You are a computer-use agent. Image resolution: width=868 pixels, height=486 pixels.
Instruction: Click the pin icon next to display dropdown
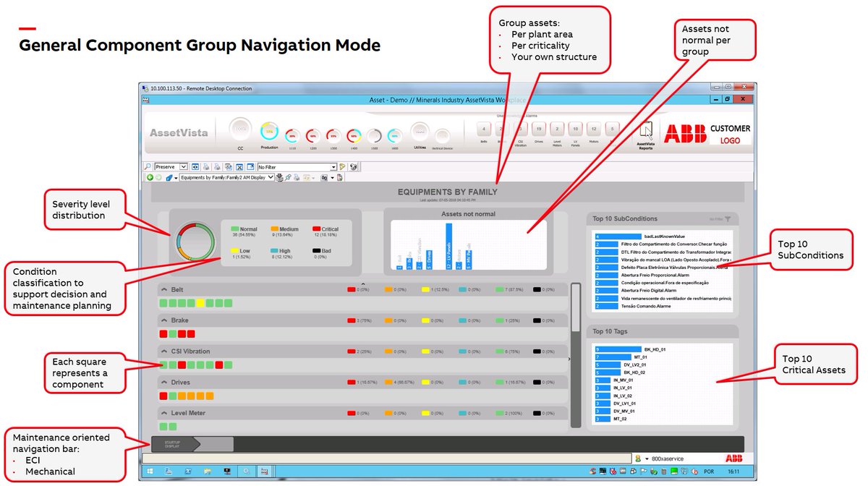click(288, 176)
